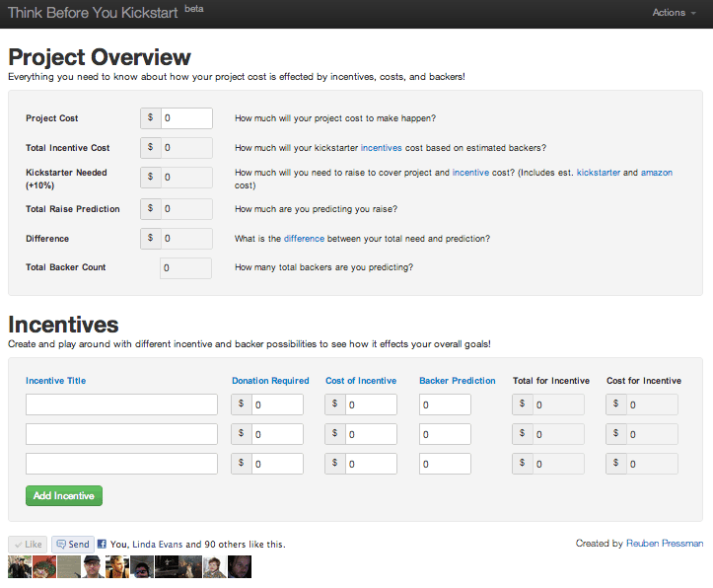Click the Think Before You Kickstart title
This screenshot has height=588, width=713.
(x=92, y=13)
